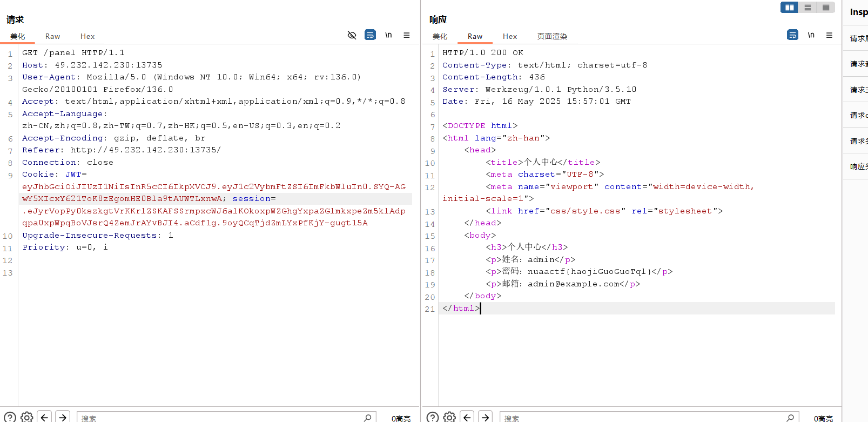Image resolution: width=868 pixels, height=422 pixels.
Task: Select the side-by-side layout icon
Action: pyautogui.click(x=789, y=8)
